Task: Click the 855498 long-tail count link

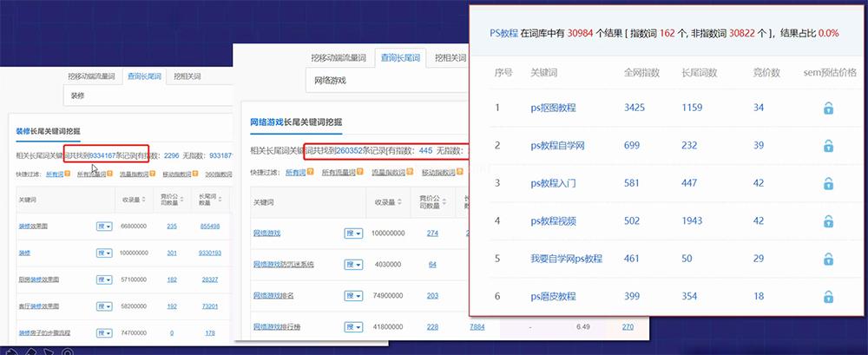Action: pos(209,227)
